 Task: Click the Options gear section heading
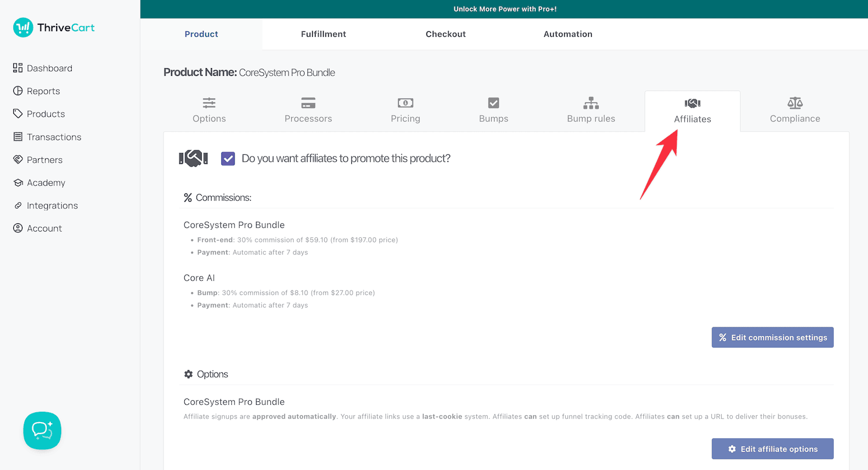click(x=206, y=374)
